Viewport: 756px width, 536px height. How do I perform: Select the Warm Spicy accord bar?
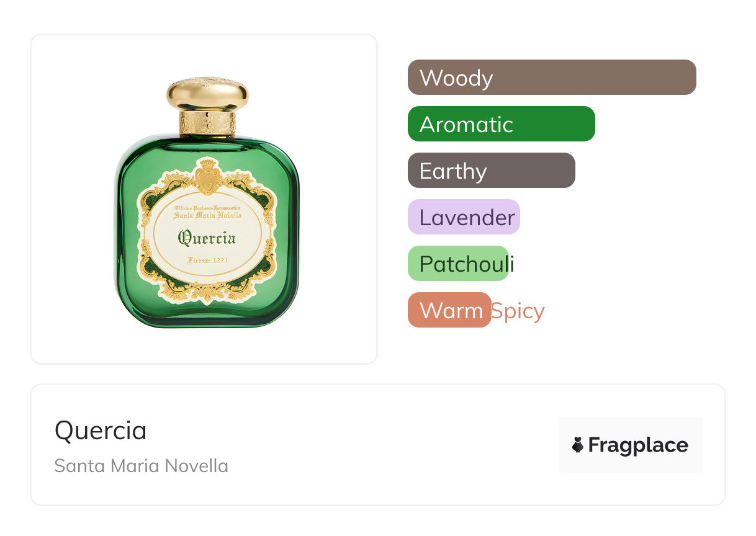449,310
